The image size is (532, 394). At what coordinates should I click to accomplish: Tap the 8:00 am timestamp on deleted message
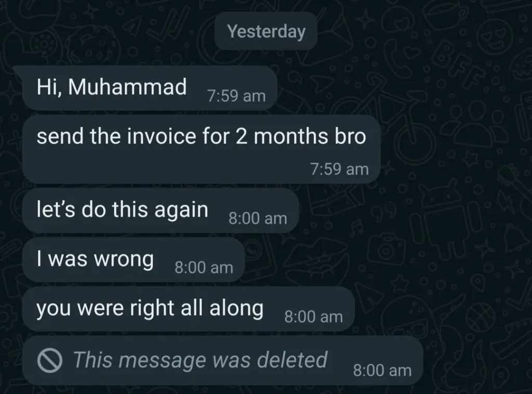pos(382,370)
